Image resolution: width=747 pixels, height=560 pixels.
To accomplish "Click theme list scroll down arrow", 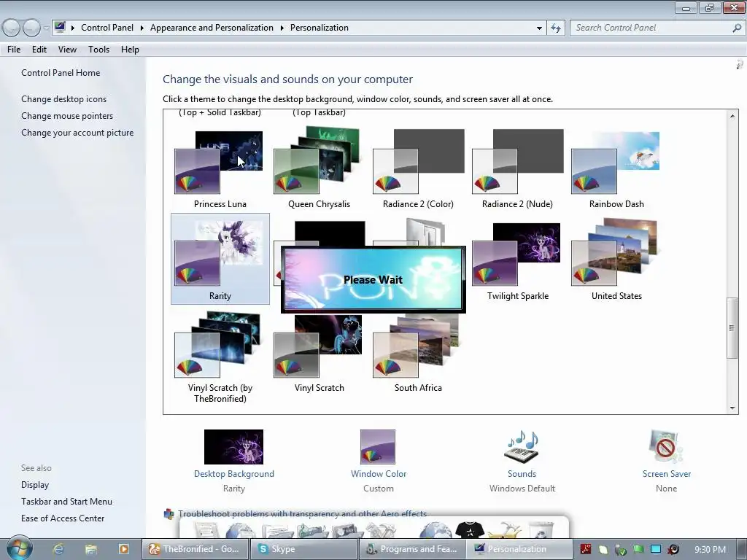I will (x=732, y=408).
